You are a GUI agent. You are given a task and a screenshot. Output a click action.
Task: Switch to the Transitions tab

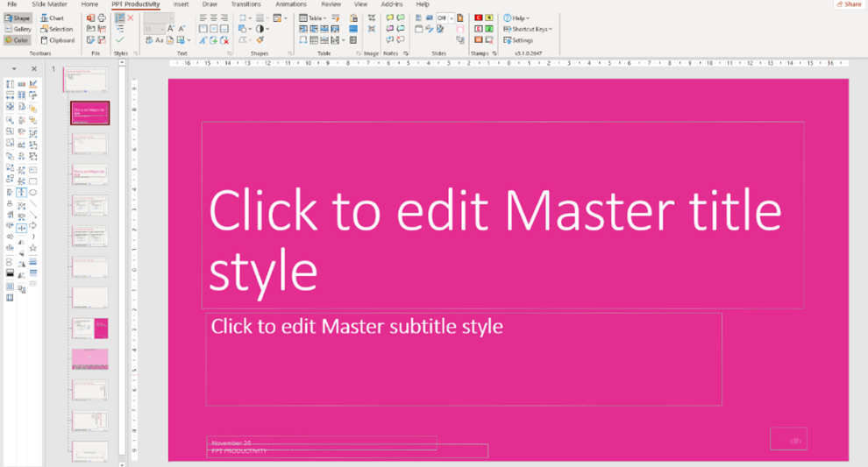[245, 4]
